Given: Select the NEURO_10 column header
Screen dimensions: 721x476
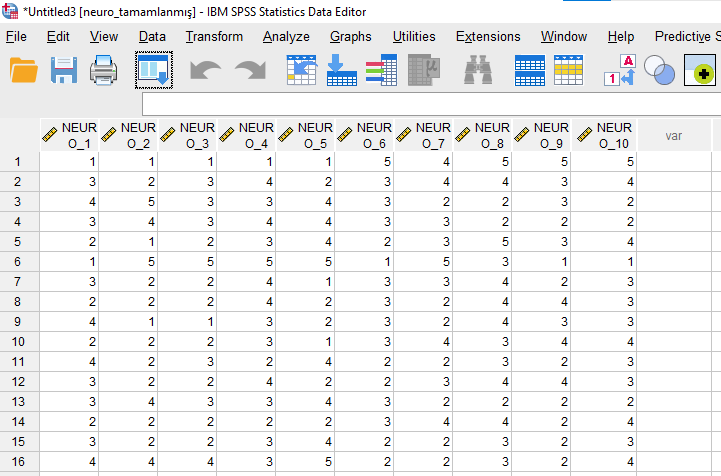Looking at the screenshot, I should pyautogui.click(x=604, y=135).
